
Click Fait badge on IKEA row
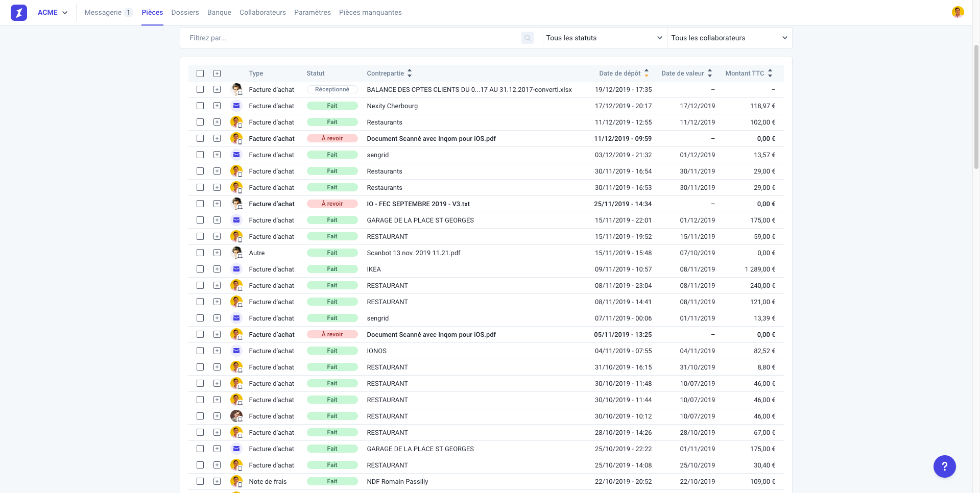(332, 269)
